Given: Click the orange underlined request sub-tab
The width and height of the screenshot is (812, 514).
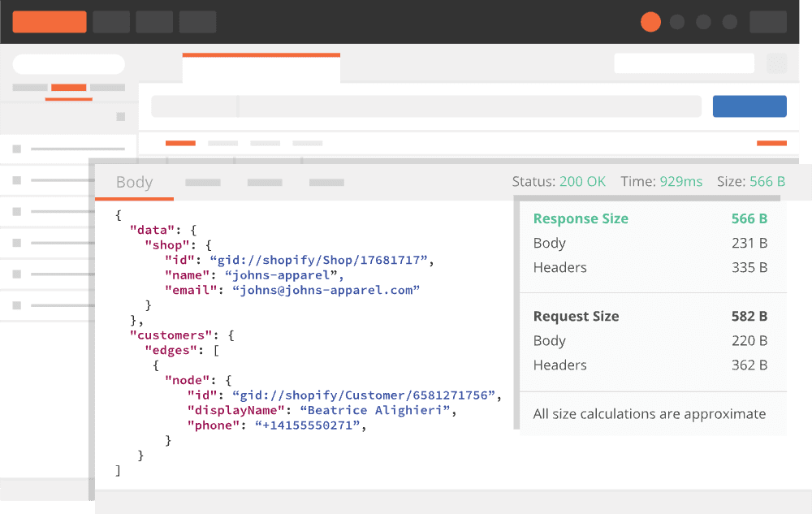Looking at the screenshot, I should 180,143.
